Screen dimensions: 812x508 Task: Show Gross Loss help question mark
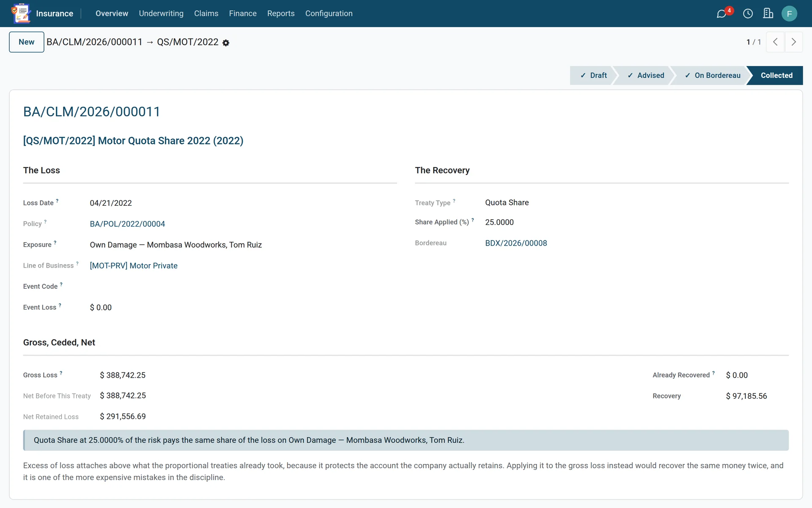click(x=61, y=373)
